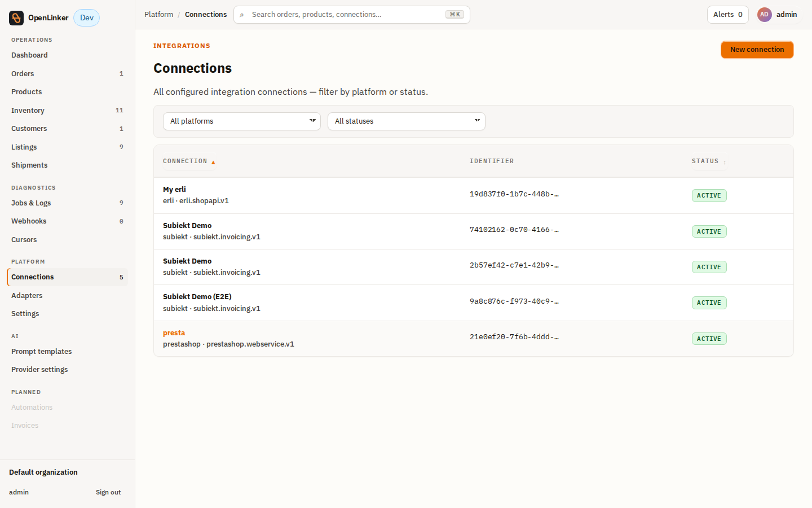Select Connections in sidebar
Viewport: 812px width, 508px height.
pos(68,277)
